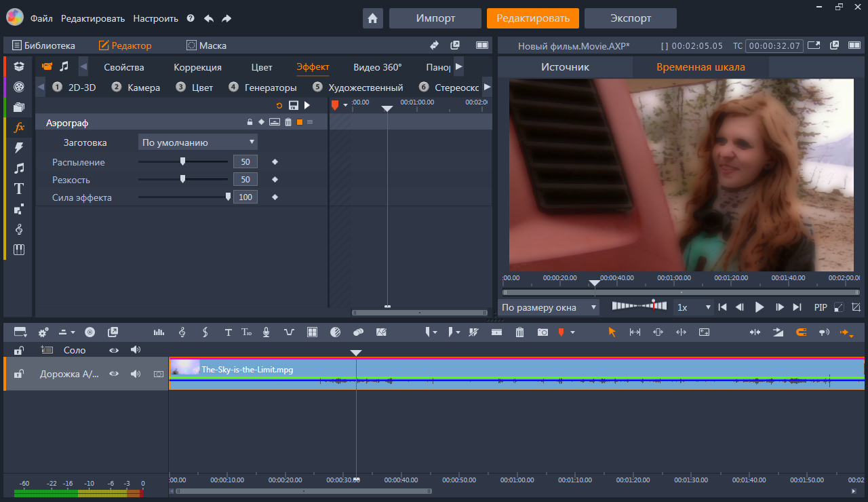Open the voice-over microphone tool
The width and height of the screenshot is (868, 502).
point(267,332)
